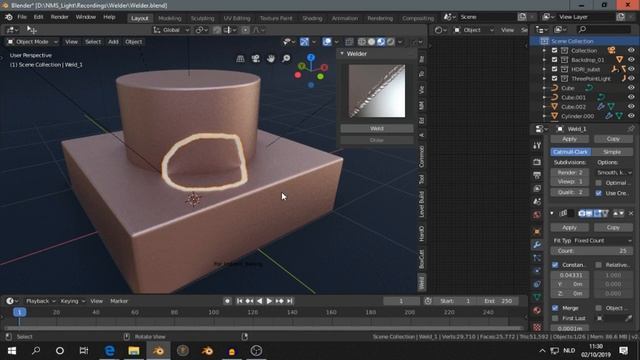This screenshot has width=640, height=360.
Task: Uncheck ThreePointLight collection checkbox
Action: (554, 78)
